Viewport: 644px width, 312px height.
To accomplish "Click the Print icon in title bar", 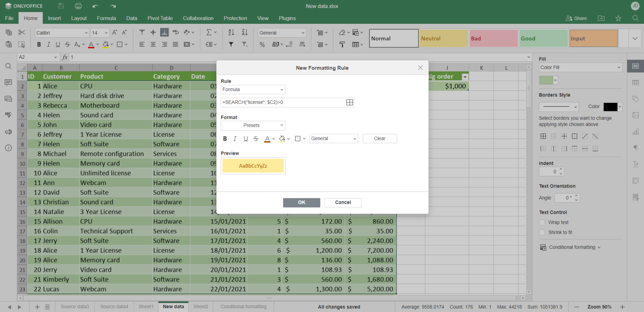I will (78, 6).
